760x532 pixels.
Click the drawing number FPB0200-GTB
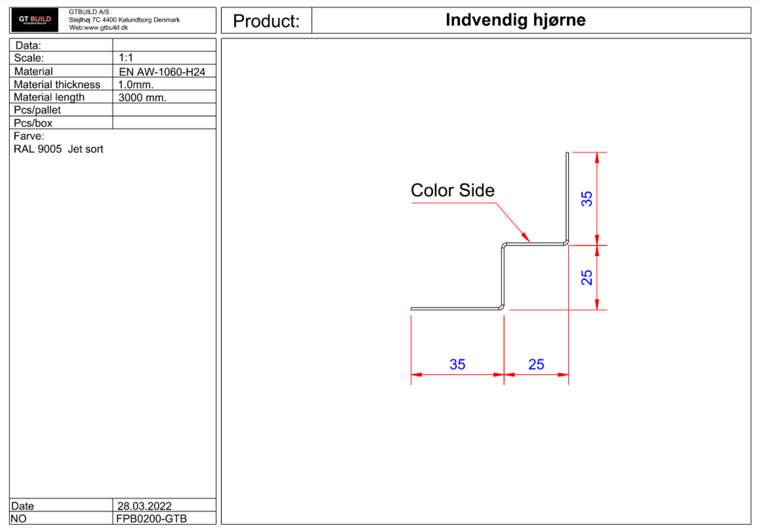152,519
